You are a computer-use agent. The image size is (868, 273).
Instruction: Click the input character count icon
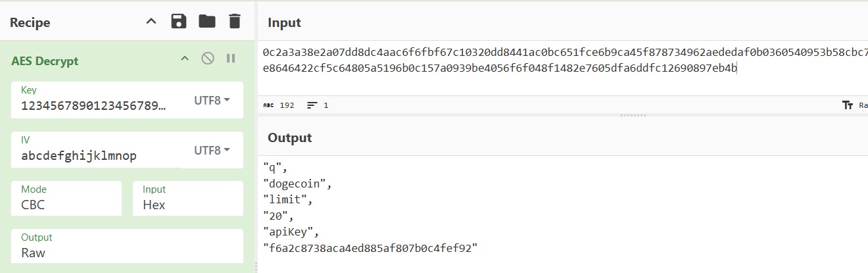click(268, 105)
